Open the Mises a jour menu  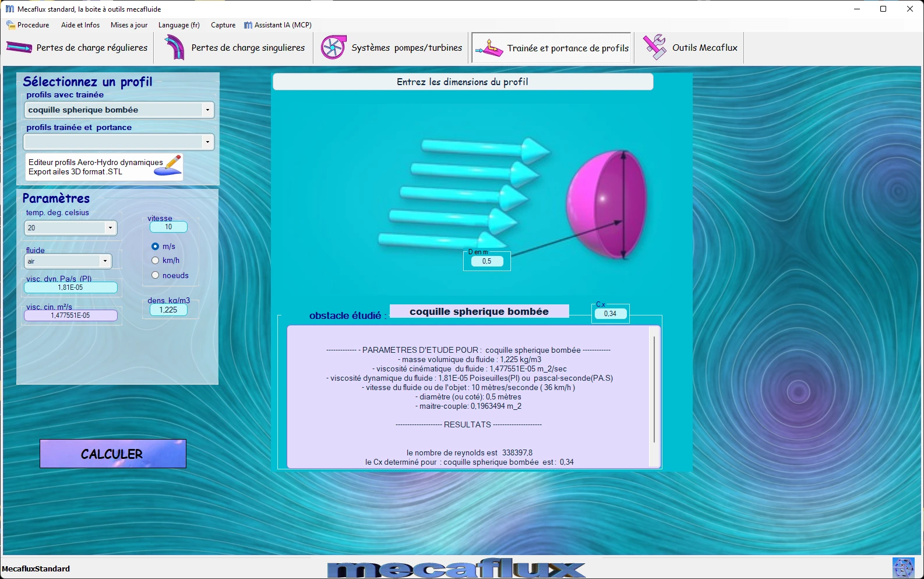(x=129, y=25)
